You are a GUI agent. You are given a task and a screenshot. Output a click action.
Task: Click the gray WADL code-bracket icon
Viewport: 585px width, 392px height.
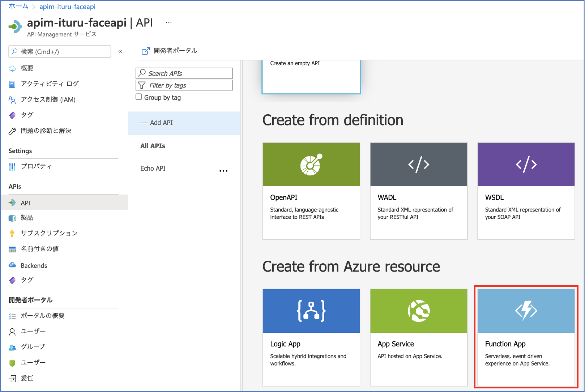419,165
